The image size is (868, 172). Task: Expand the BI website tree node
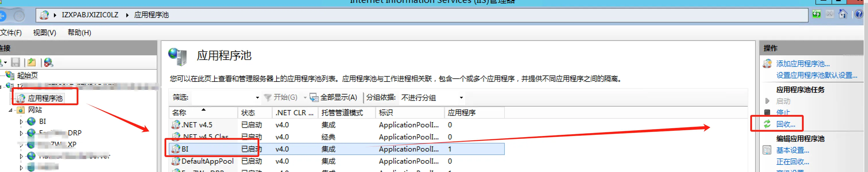click(x=21, y=122)
